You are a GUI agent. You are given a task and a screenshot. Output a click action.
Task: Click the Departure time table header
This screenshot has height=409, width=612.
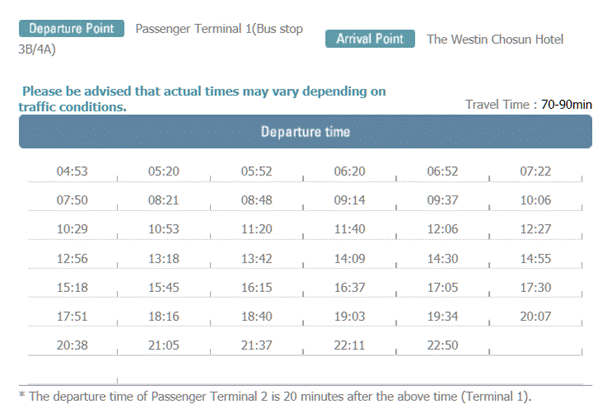(x=305, y=132)
